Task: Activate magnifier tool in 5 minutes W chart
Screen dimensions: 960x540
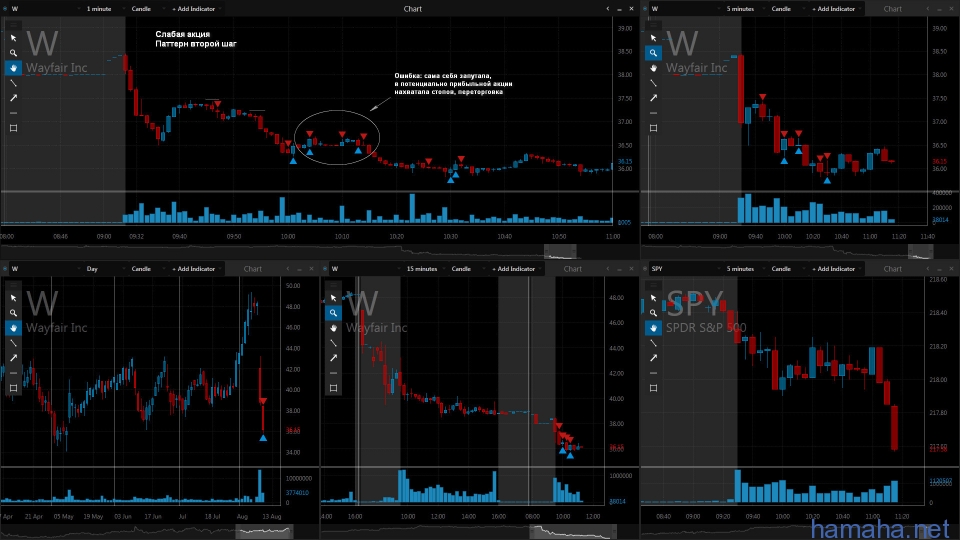Action: tap(653, 53)
